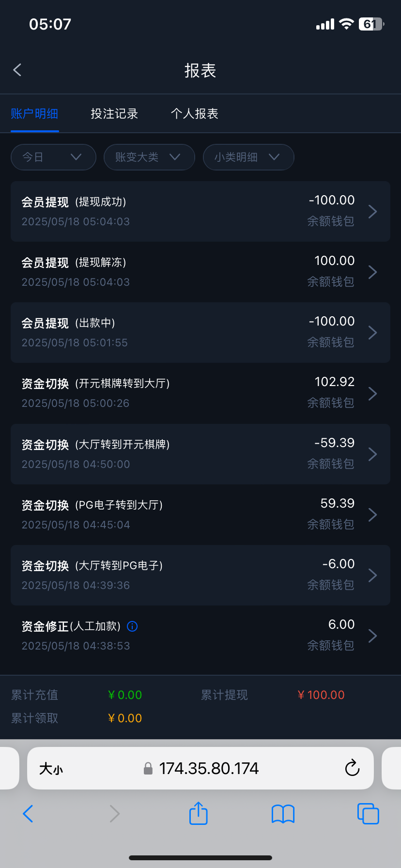Screen dimensions: 401x868
Task: Expand the 今日 date filter dropdown
Action: coord(53,157)
